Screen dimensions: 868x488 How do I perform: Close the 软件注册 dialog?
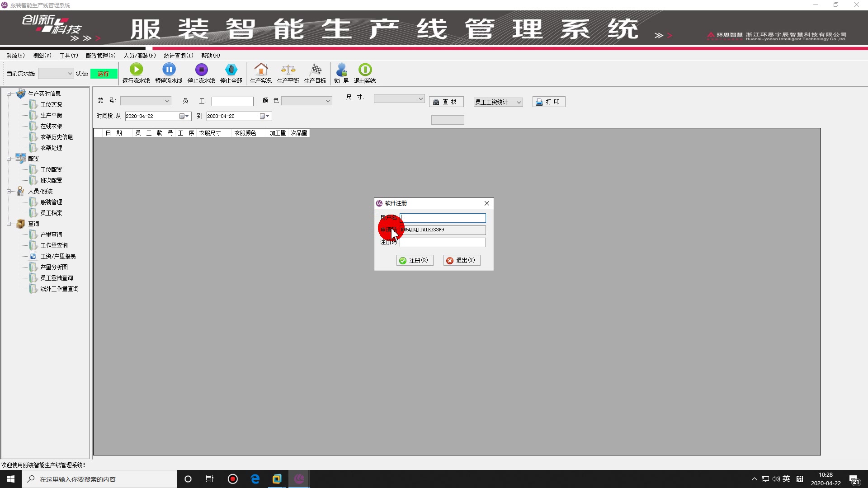point(487,203)
